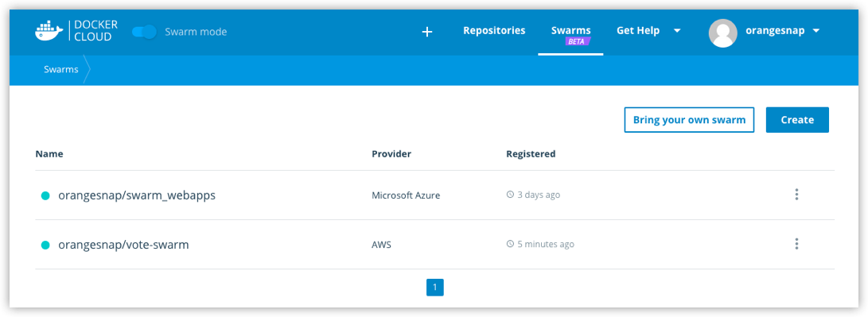This screenshot has height=317, width=868.
Task: Click the Registered column header
Action: tap(531, 154)
